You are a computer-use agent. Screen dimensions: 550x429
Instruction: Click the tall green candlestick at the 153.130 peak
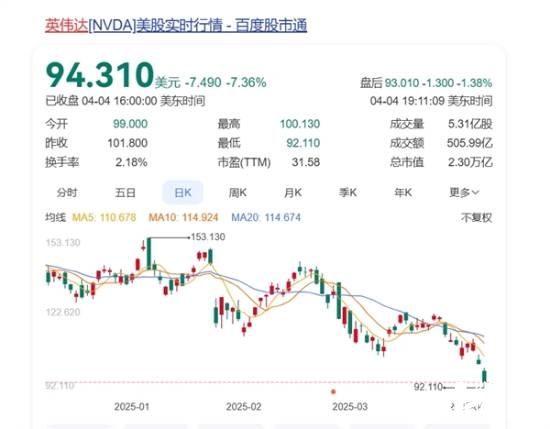coord(149,253)
